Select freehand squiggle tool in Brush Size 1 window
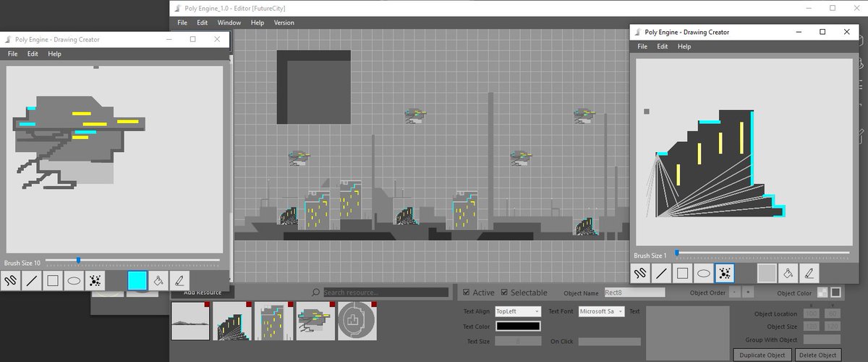 (640, 273)
